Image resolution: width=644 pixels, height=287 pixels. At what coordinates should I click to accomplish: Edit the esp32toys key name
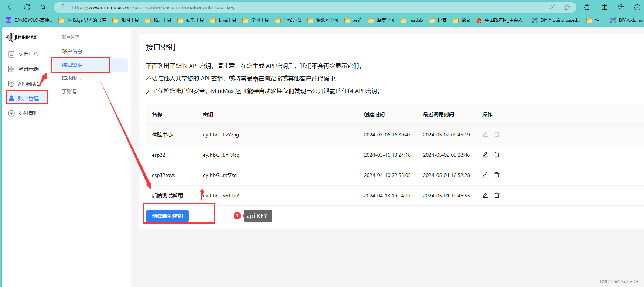(485, 175)
